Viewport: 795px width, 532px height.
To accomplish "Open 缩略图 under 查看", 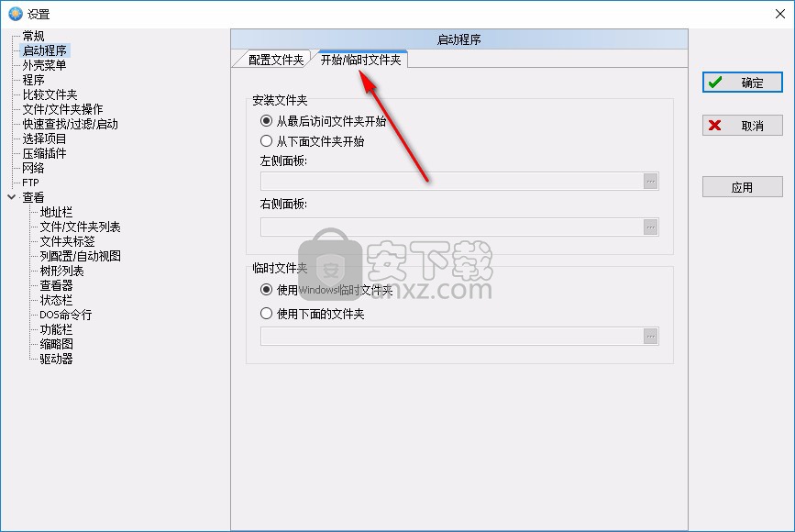I will pos(56,344).
